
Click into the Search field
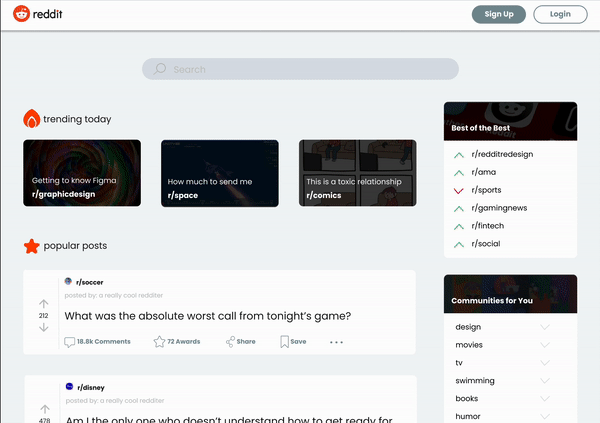[300, 69]
